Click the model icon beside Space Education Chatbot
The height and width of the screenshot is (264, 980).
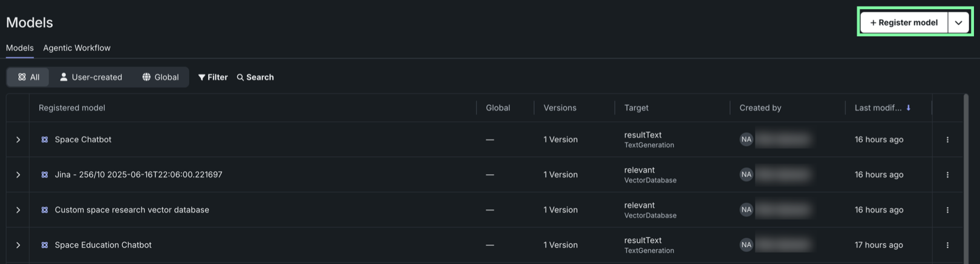click(x=45, y=245)
